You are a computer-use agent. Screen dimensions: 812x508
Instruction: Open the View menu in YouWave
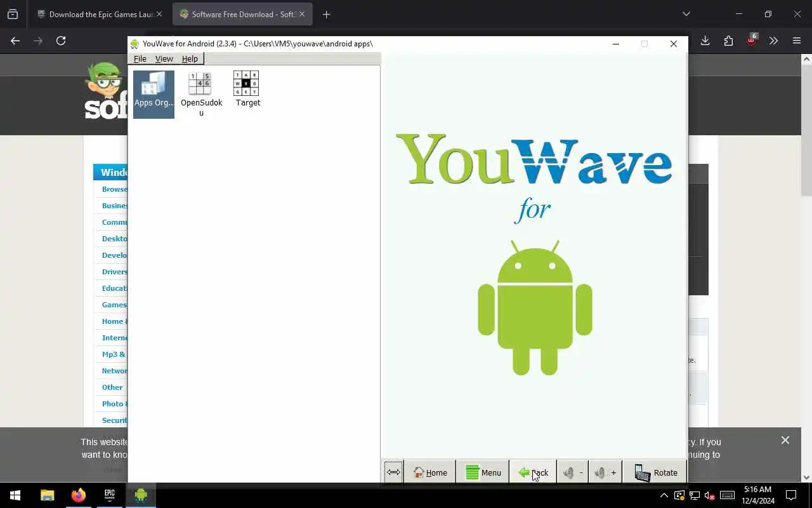tap(164, 58)
